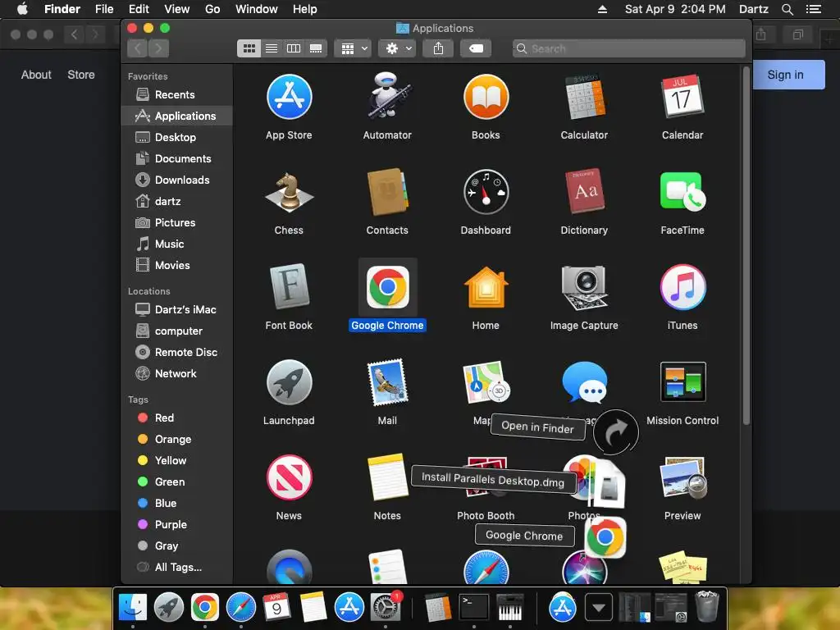The width and height of the screenshot is (840, 630).
Task: Click the Finder search field
Action: [629, 48]
